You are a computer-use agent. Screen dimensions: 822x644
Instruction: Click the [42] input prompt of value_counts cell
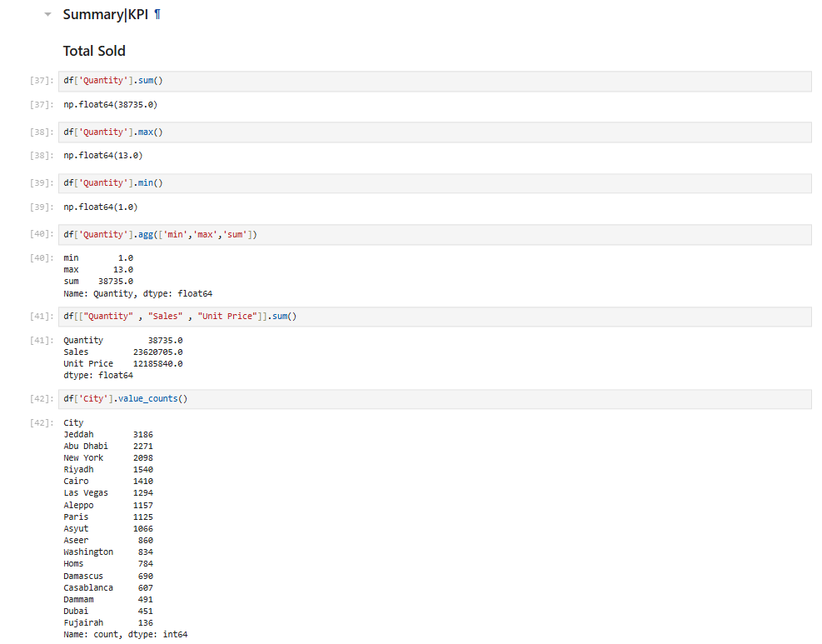42,399
